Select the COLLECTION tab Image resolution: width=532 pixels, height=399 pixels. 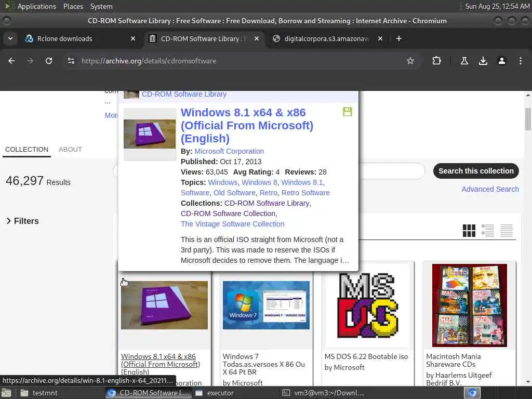point(27,149)
